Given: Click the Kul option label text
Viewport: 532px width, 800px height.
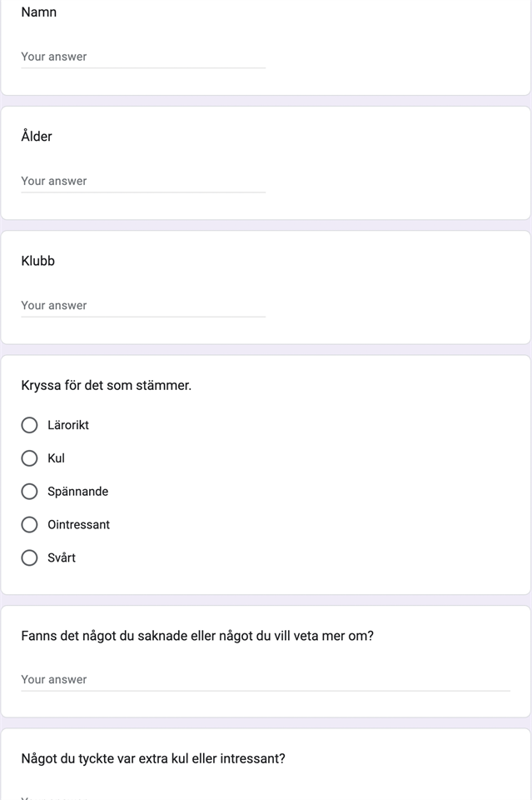Looking at the screenshot, I should [x=56, y=458].
